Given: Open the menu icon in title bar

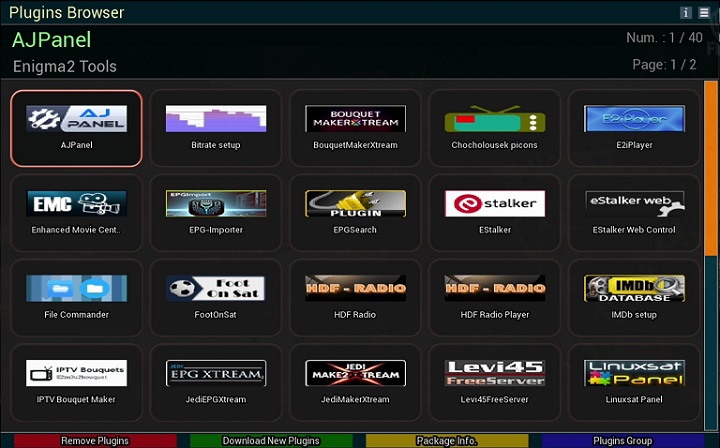Looking at the screenshot, I should tap(704, 12).
